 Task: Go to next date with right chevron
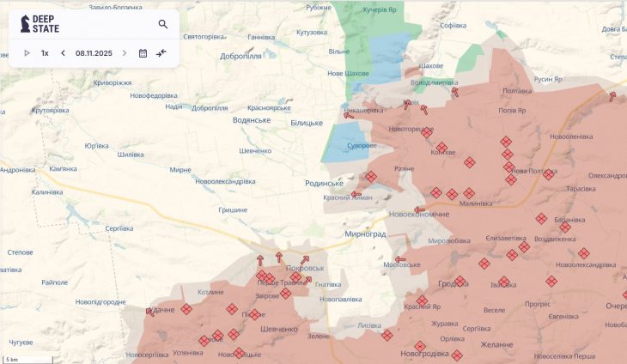[x=124, y=53]
